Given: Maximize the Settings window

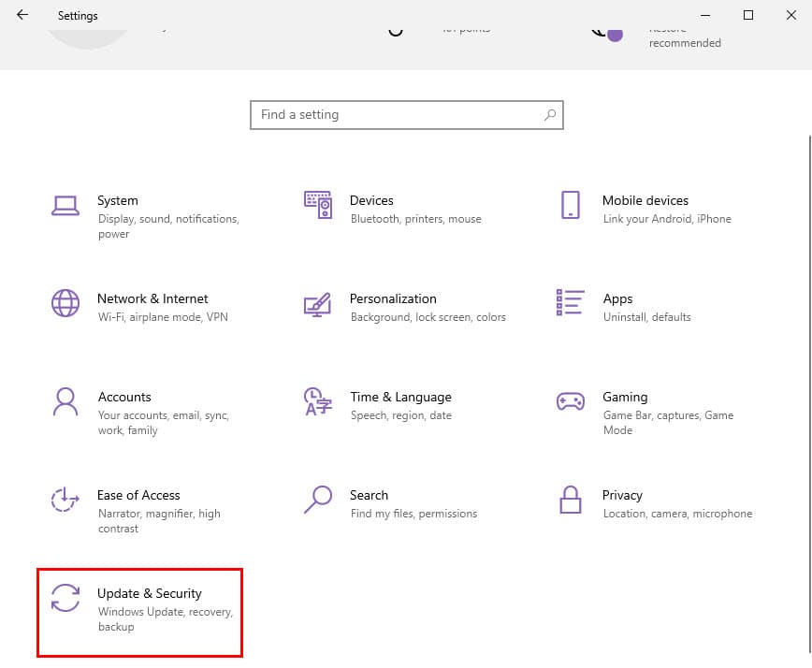Looking at the screenshot, I should click(x=748, y=15).
